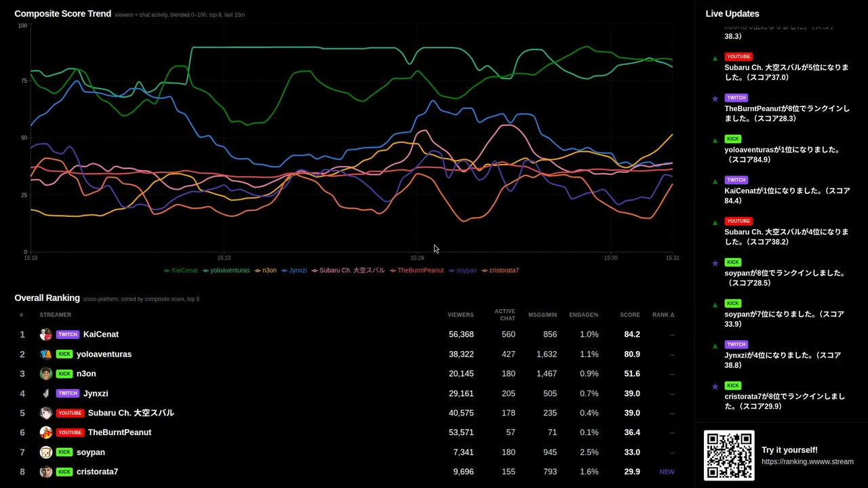Hide the Jynxzi line via the chart legend
The width and height of the screenshot is (868, 488).
click(x=294, y=270)
